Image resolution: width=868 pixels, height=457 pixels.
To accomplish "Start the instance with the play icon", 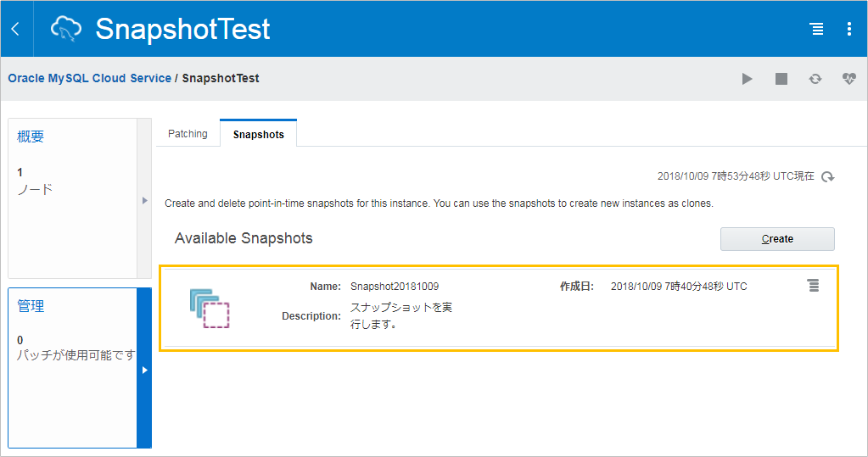I will click(748, 79).
